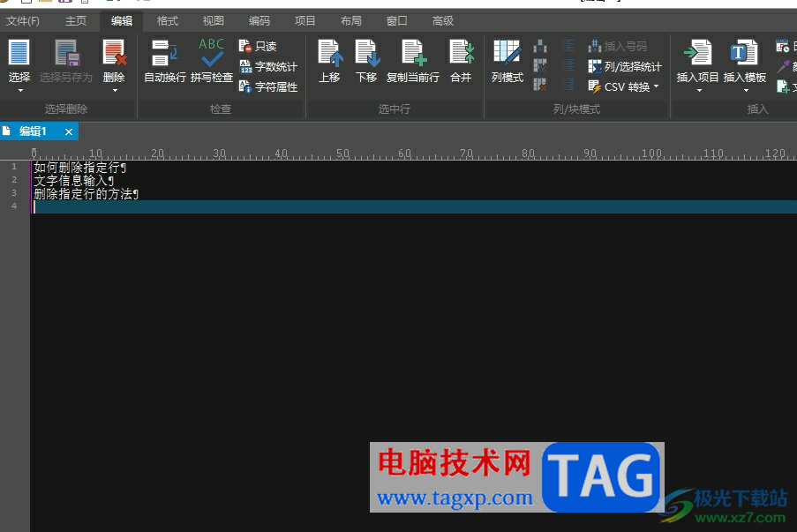
Task: Open 列/选择统计 column statistics
Action: [625, 66]
